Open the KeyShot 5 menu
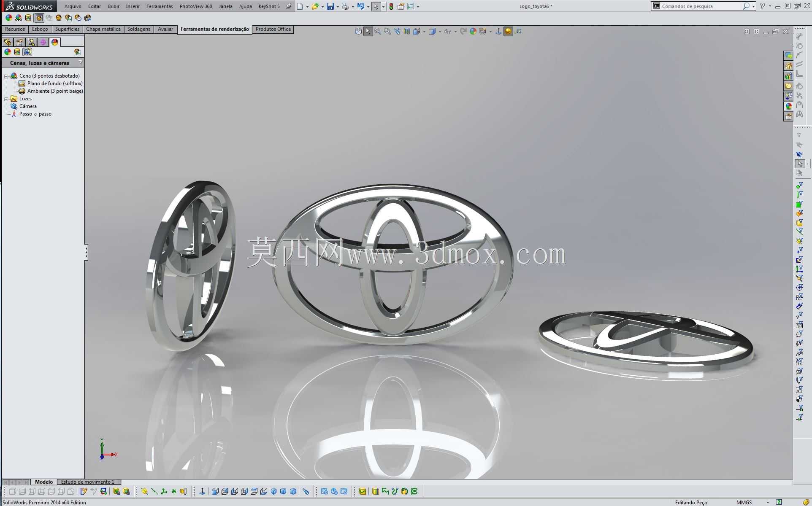 [269, 6]
